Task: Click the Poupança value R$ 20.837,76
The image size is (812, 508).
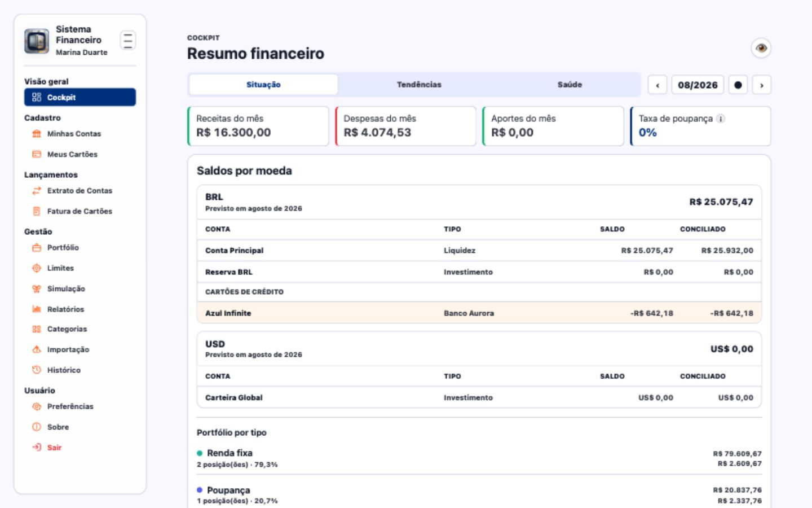Action: [x=737, y=490]
